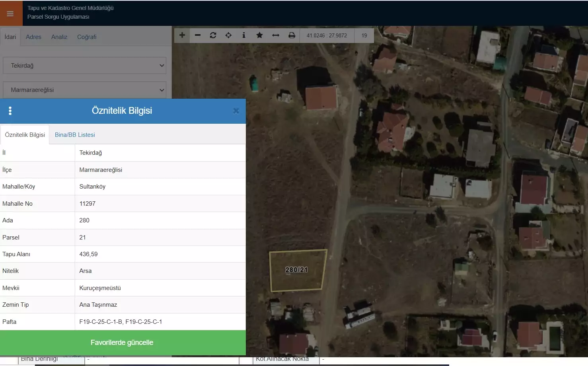The image size is (588, 366).
Task: Click the zoom out minus icon
Action: [x=198, y=35]
